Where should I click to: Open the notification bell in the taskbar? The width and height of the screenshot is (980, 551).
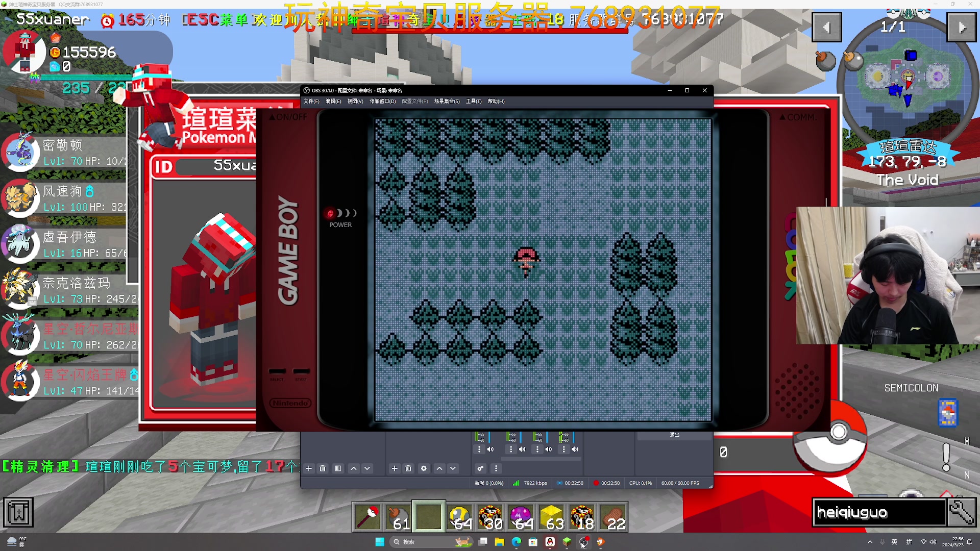969,542
